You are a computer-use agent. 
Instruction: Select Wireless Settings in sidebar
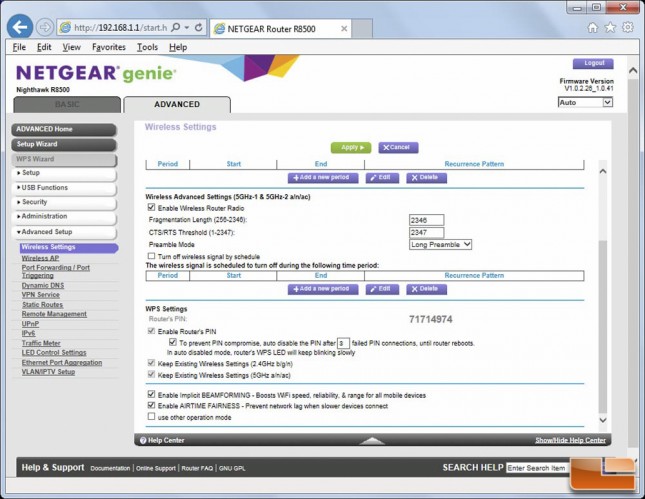pyautogui.click(x=69, y=247)
